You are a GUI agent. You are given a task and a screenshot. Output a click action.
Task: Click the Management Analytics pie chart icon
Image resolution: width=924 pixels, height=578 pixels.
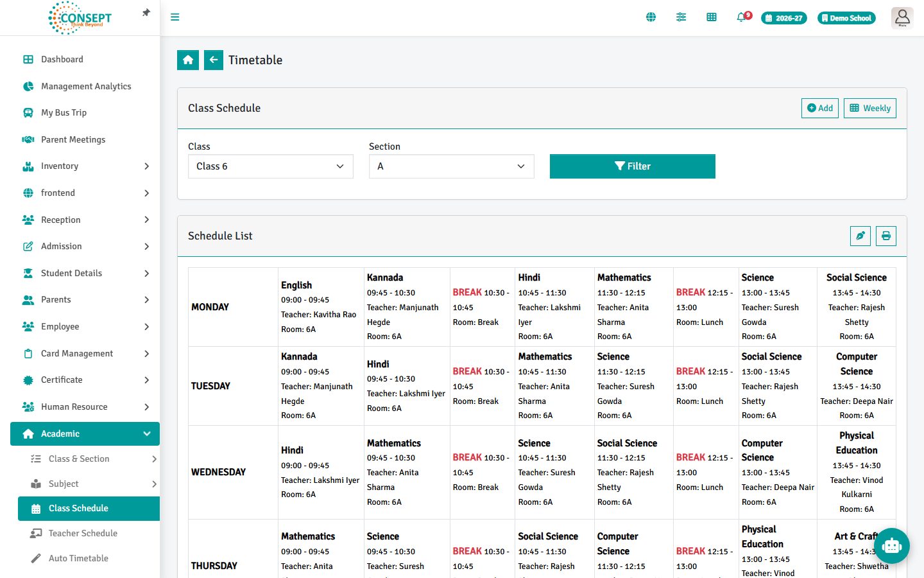coord(28,86)
